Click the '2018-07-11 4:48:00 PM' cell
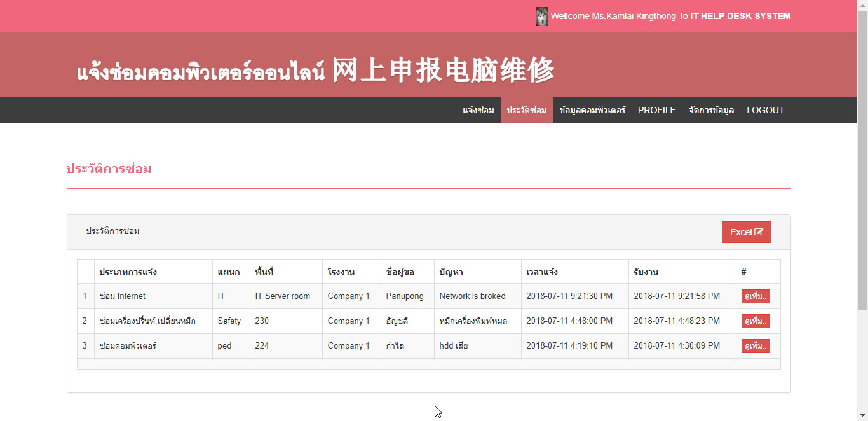Viewport: 868px width, 421px height. click(x=575, y=321)
